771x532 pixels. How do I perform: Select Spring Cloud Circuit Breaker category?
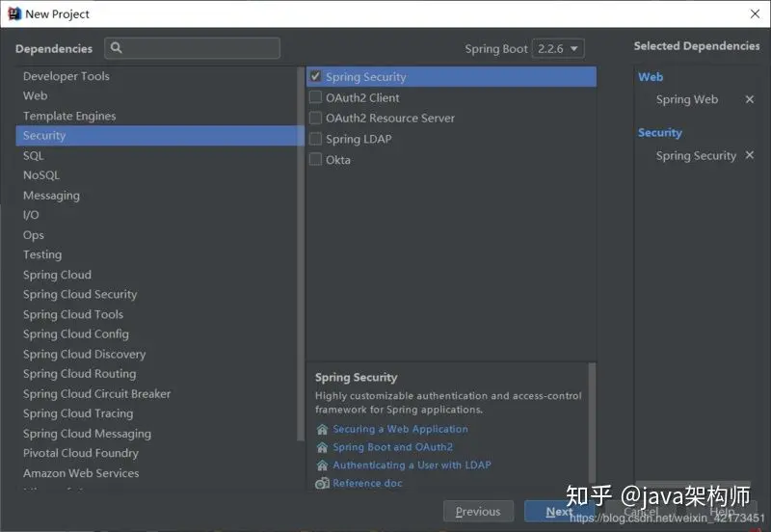click(156, 394)
